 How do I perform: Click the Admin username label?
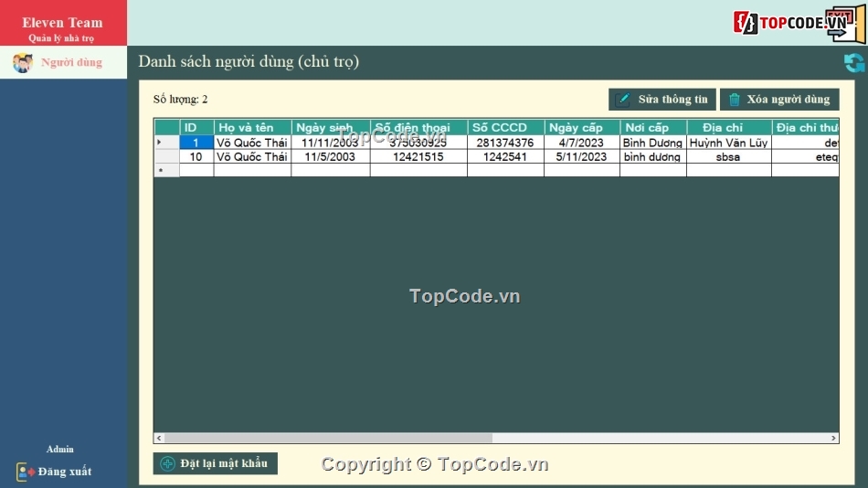(x=59, y=450)
